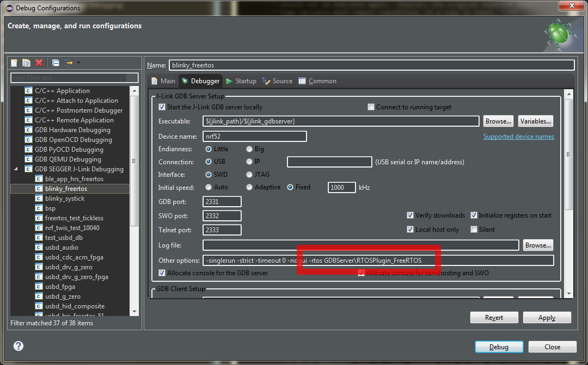Image resolution: width=588 pixels, height=365 pixels.
Task: Select Auto initial speed radio button
Action: coord(209,187)
